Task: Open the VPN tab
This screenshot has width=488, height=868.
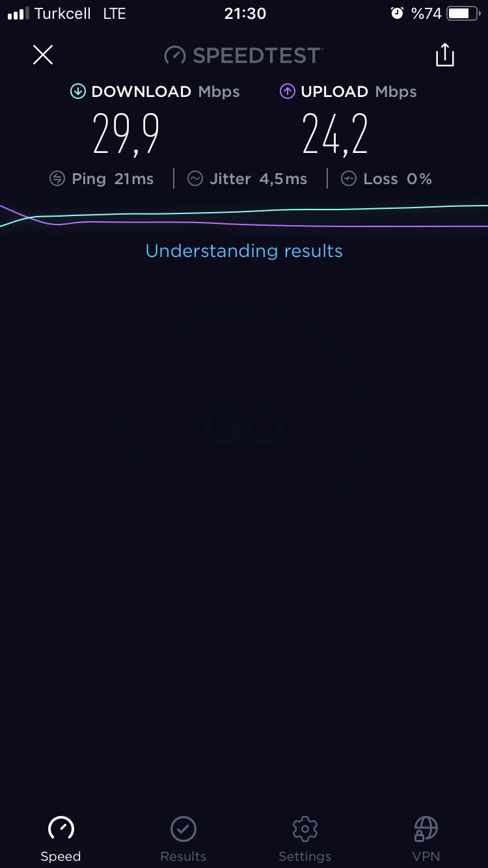Action: click(x=426, y=839)
